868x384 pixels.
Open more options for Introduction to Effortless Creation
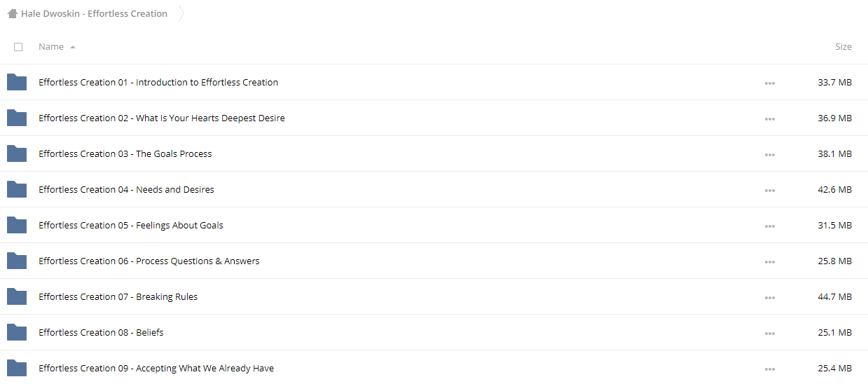coord(770,83)
